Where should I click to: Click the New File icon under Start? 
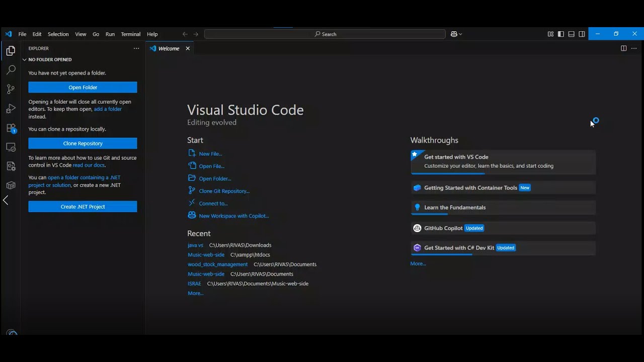tap(192, 153)
